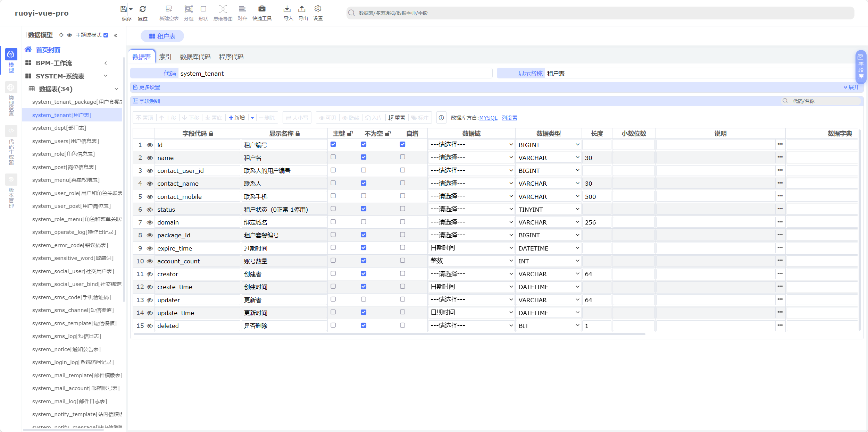This screenshot has height=432, width=868.
Task: Open the description ellipsis for deleted row
Action: tap(780, 325)
